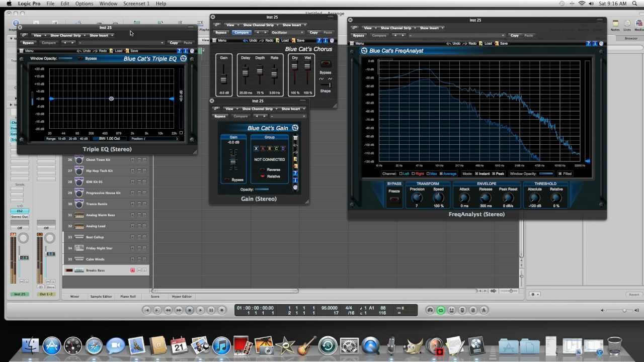Click the Record button in transport bar
644x362 pixels.
[222, 310]
